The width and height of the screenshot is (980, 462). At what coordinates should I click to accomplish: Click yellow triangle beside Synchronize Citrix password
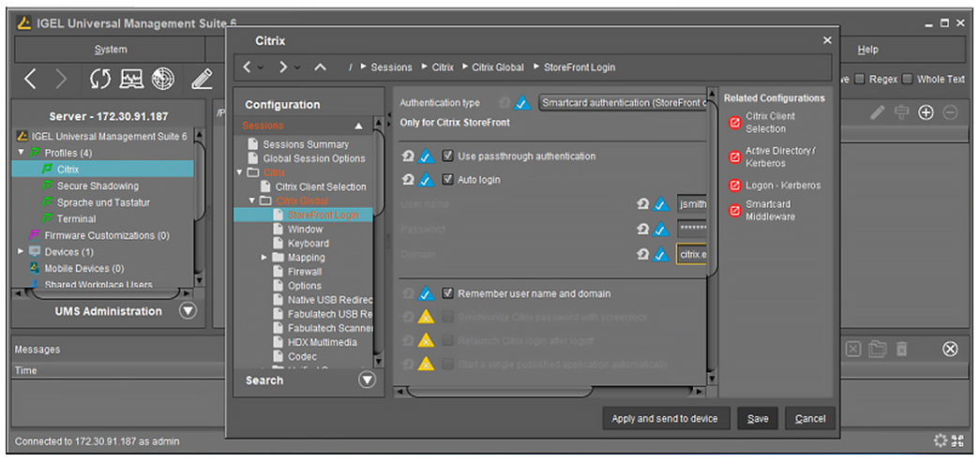click(426, 317)
